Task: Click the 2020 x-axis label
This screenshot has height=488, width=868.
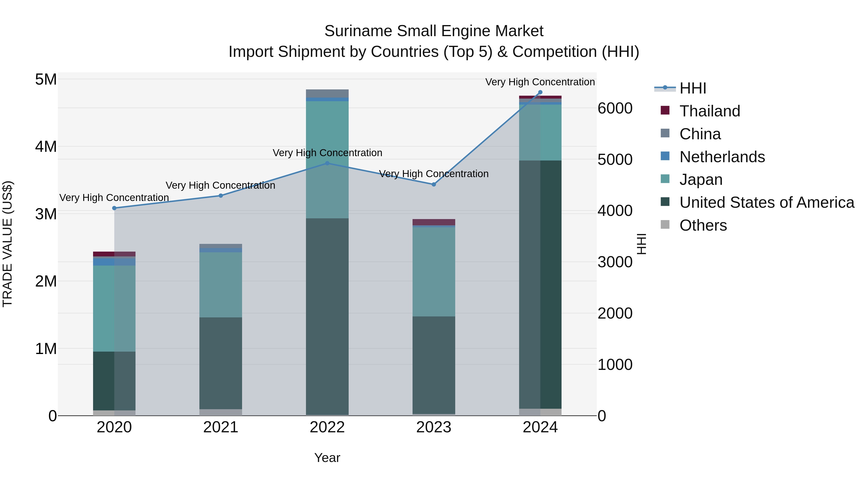Action: point(114,427)
